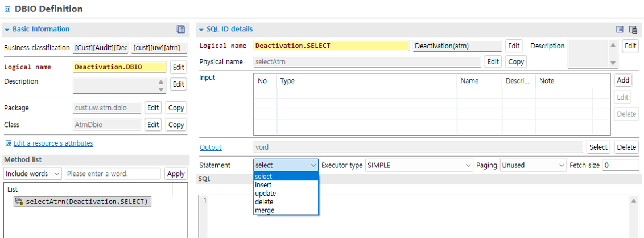The image size is (644, 238).
Task: Open Edit a resource's attributes link
Action: [x=53, y=143]
